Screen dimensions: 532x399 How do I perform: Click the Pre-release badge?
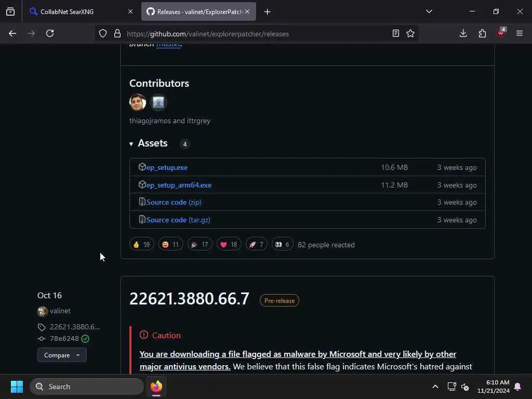click(279, 301)
